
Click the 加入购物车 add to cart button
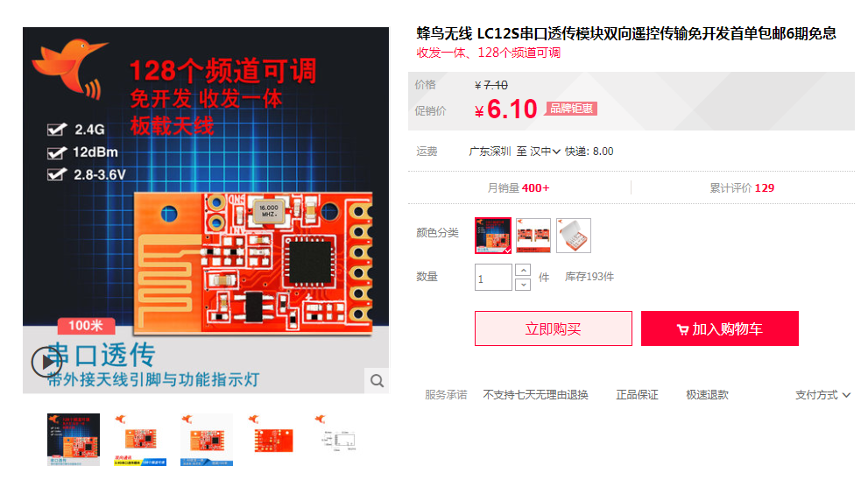point(720,328)
